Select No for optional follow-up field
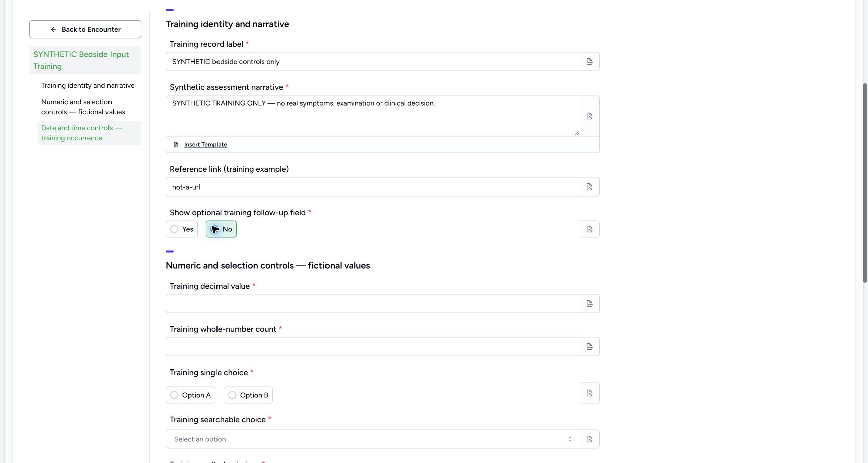 click(x=221, y=229)
